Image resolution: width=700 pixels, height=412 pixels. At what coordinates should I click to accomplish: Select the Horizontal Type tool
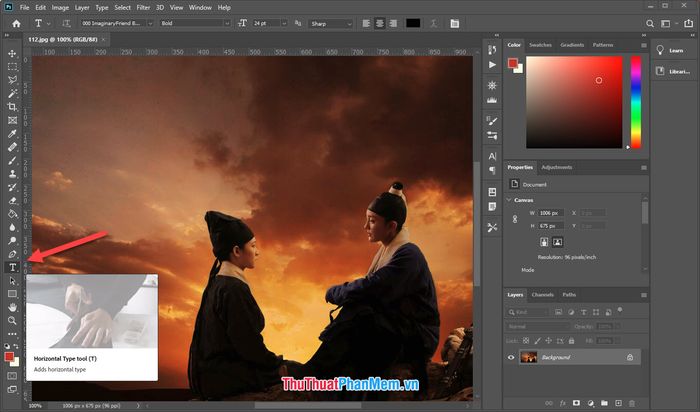coord(12,267)
